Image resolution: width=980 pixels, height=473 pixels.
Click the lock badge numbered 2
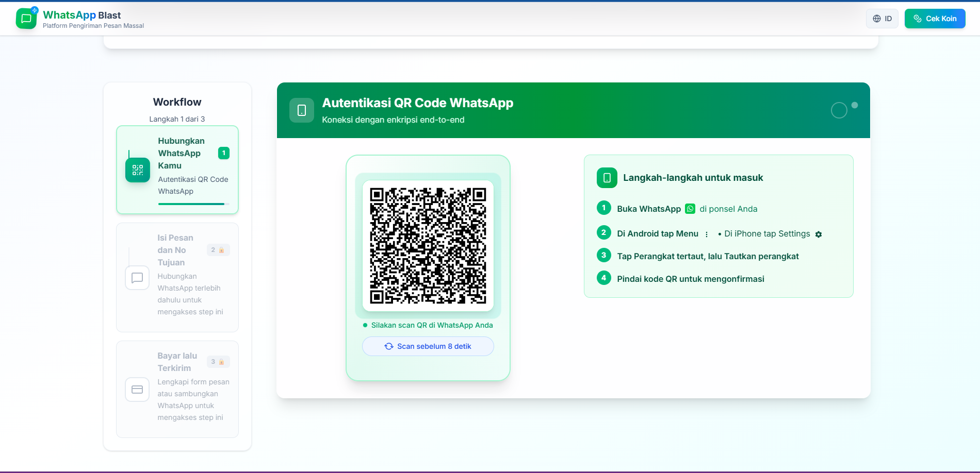click(218, 250)
